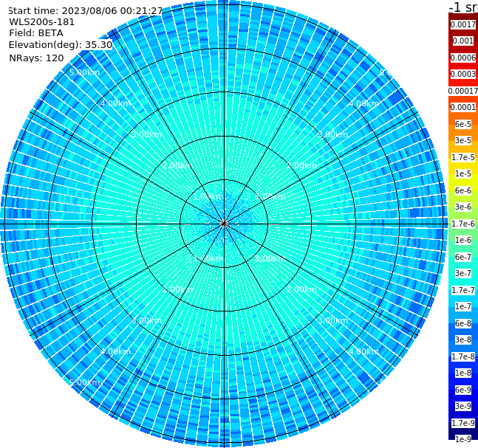The width and height of the screenshot is (478, 448).
Task: Select the 3e-9 colorbar label
Action: pyautogui.click(x=463, y=406)
